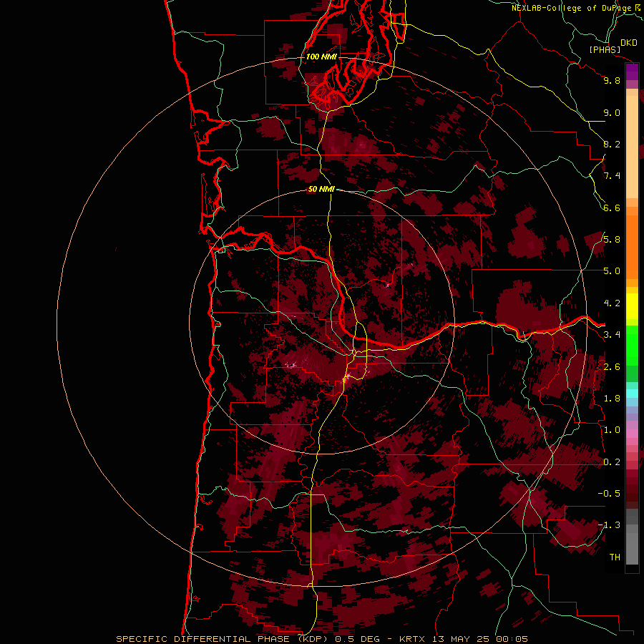Click the 1.0 legend value
This screenshot has height=644, width=644.
pos(612,430)
